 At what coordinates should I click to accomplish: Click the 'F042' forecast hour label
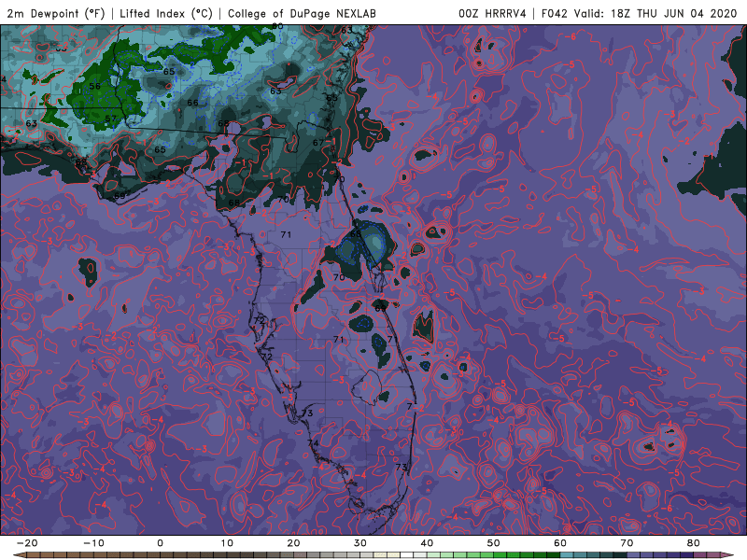554,13
